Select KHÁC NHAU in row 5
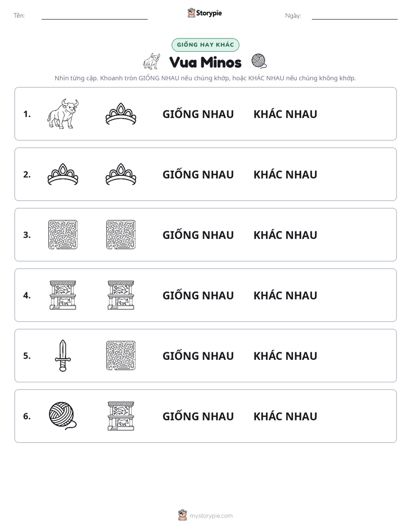 pyautogui.click(x=285, y=356)
